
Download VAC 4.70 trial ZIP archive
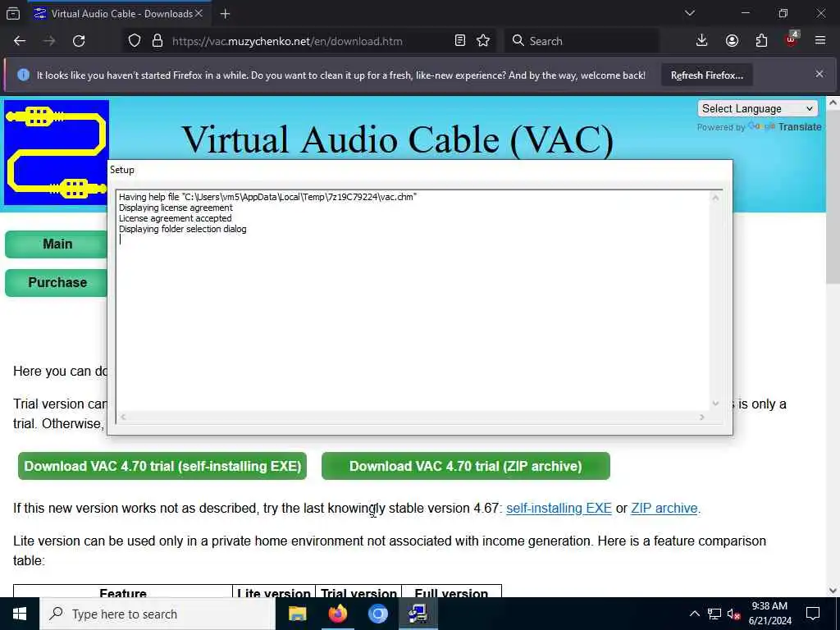pyautogui.click(x=466, y=466)
